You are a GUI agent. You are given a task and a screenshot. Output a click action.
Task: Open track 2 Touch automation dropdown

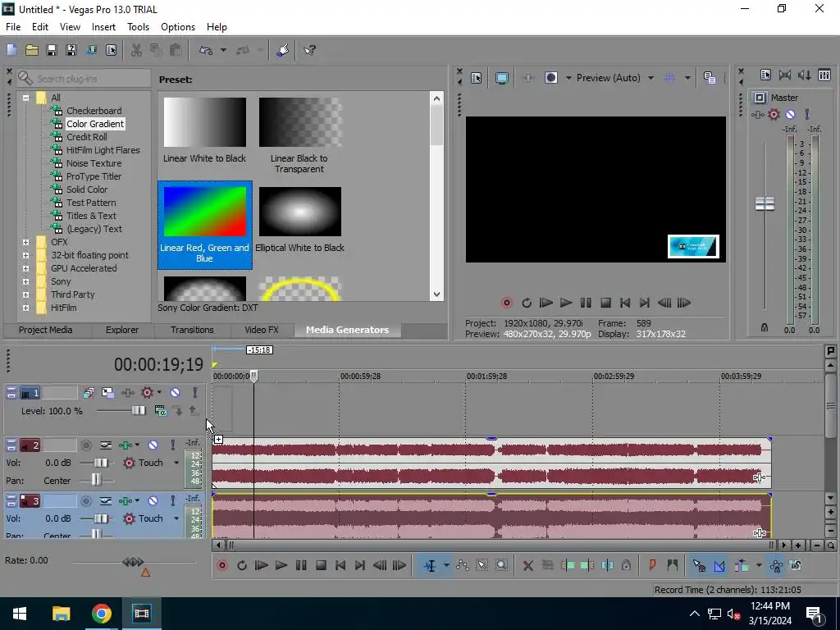tap(176, 463)
